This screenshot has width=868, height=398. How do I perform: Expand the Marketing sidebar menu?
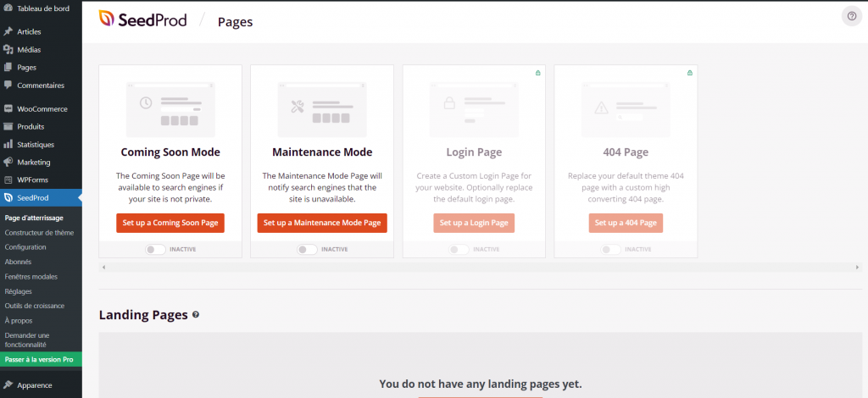(x=34, y=163)
